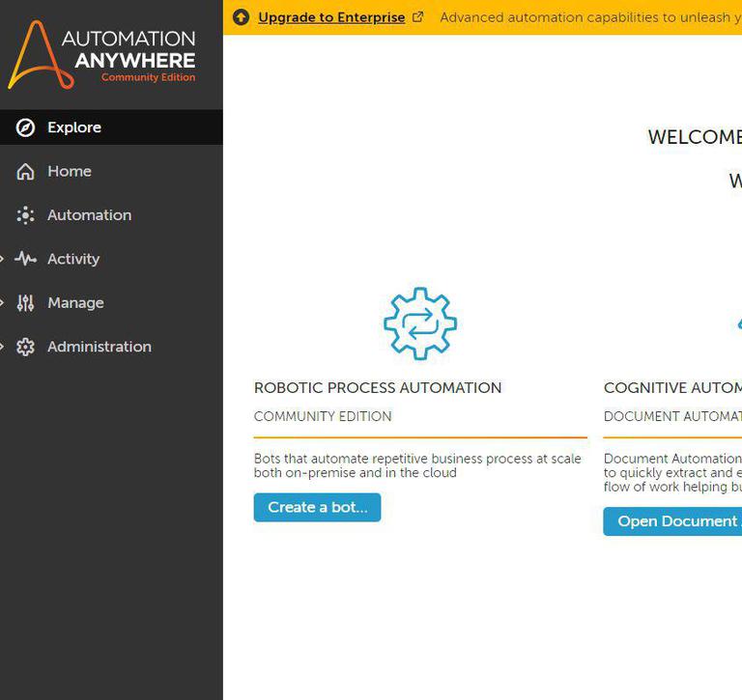Click the Manage sliders icon
Viewport: 742px width, 700px height.
click(x=25, y=303)
